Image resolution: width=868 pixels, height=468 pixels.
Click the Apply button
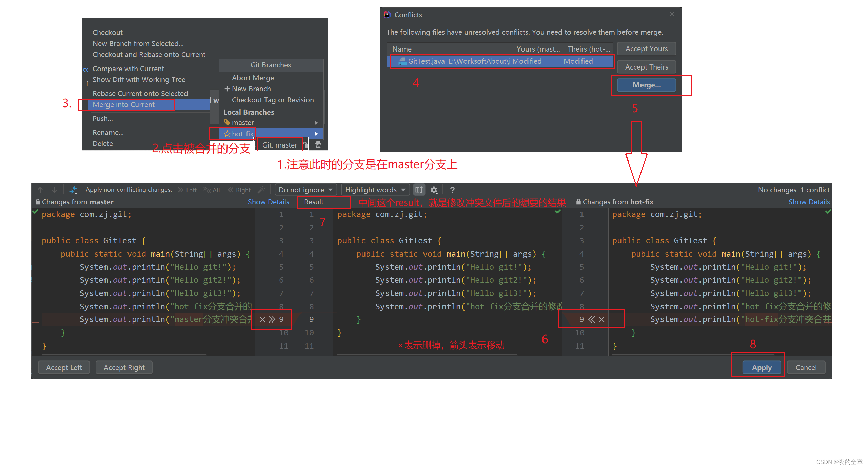pyautogui.click(x=762, y=367)
